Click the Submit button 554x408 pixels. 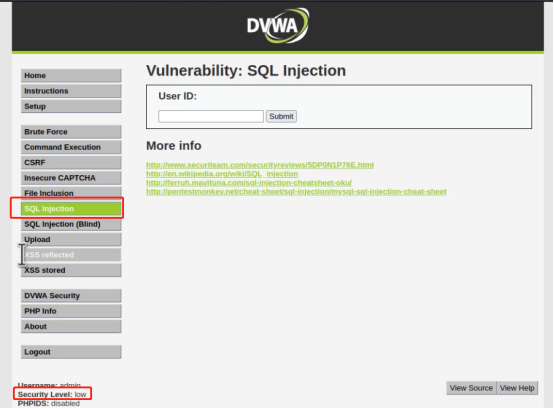(281, 116)
